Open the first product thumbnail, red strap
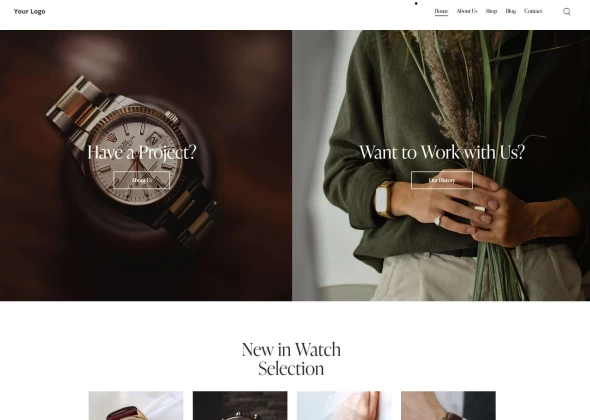Image resolution: width=590 pixels, height=420 pixels. coord(136,406)
